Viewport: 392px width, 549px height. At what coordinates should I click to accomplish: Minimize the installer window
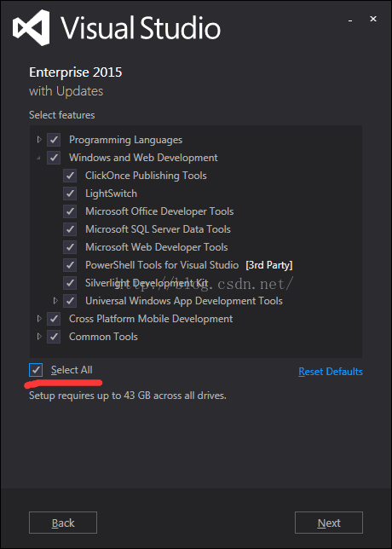pos(350,21)
